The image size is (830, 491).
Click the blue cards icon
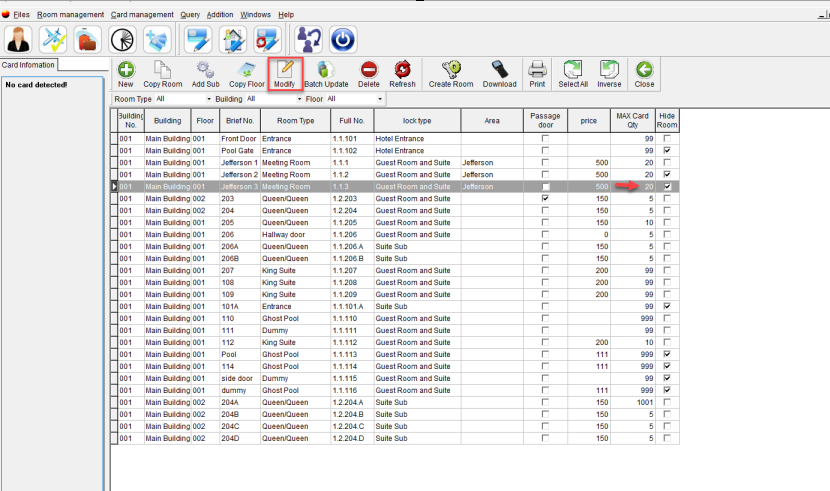157,40
